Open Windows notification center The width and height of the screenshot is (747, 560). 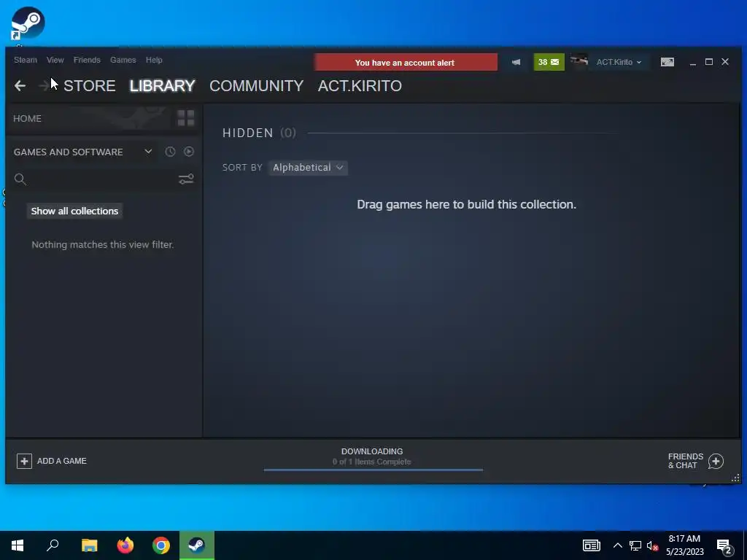(724, 546)
